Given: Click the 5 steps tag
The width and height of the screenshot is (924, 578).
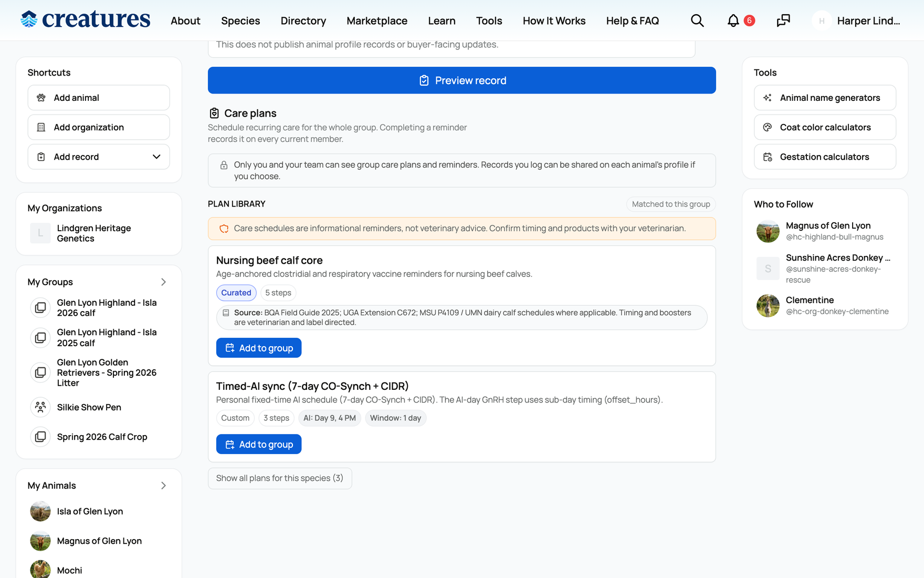Looking at the screenshot, I should point(278,293).
